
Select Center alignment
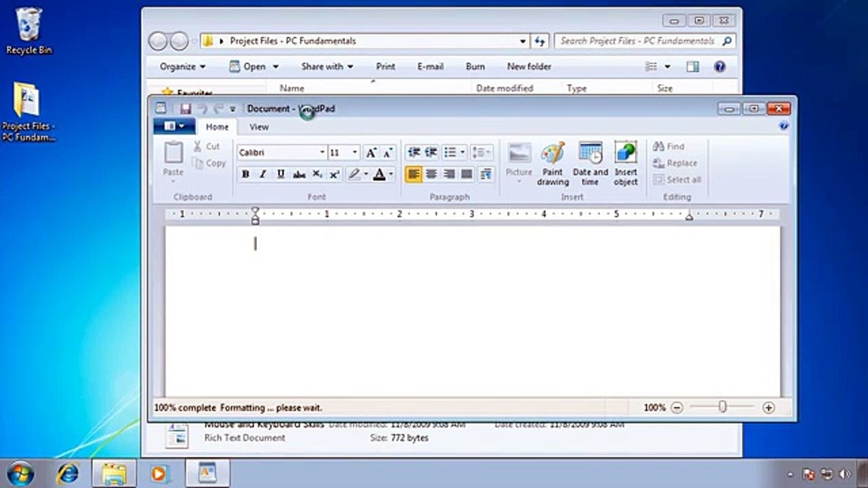click(431, 174)
